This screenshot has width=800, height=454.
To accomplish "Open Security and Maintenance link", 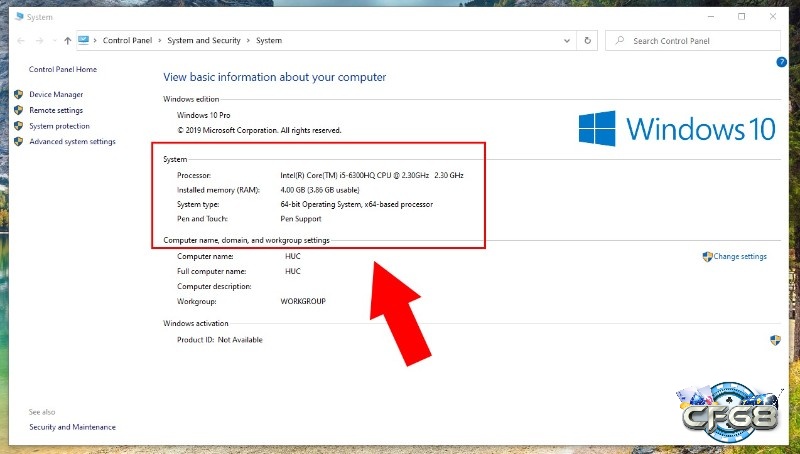I will [72, 427].
